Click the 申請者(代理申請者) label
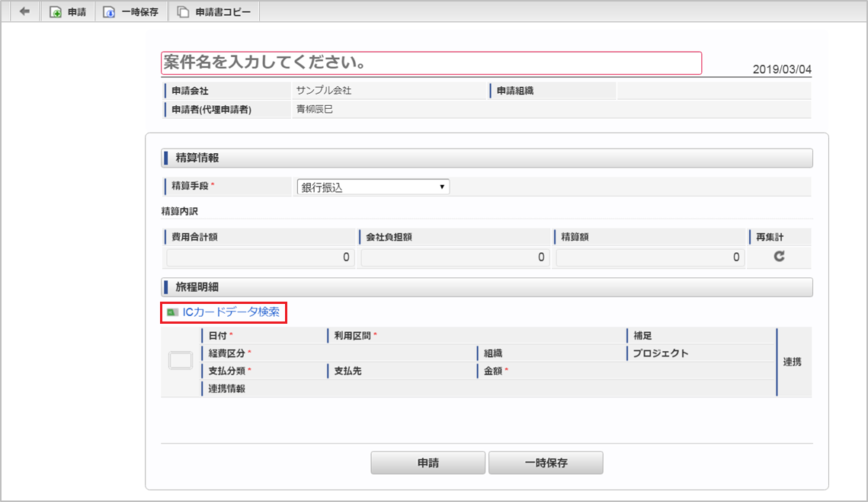 tap(211, 110)
